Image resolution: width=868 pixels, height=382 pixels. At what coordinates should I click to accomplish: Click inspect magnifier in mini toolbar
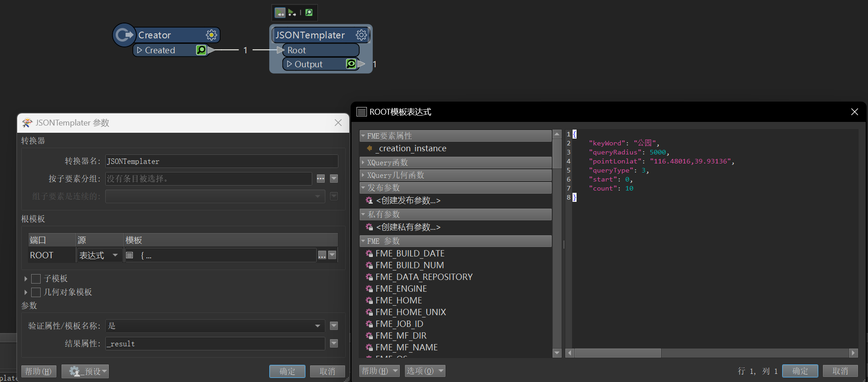pyautogui.click(x=309, y=13)
